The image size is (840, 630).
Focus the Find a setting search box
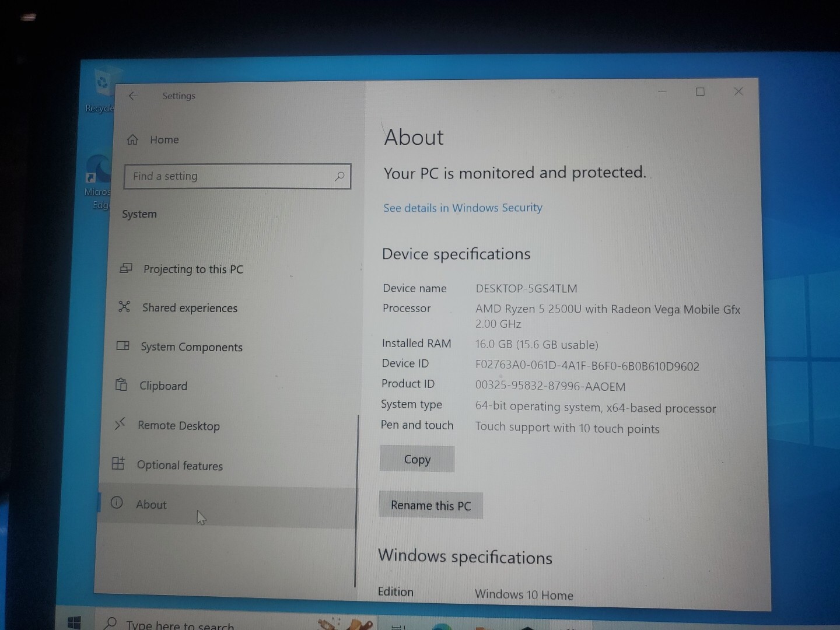point(237,176)
